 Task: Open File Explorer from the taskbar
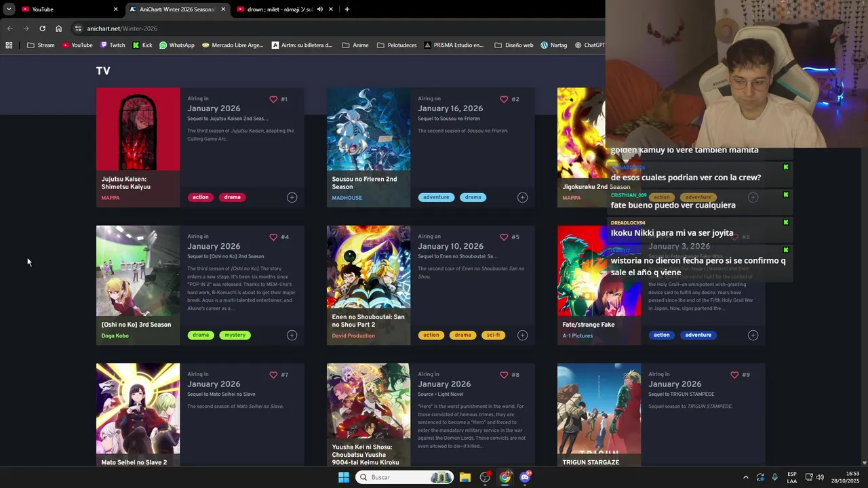465,477
